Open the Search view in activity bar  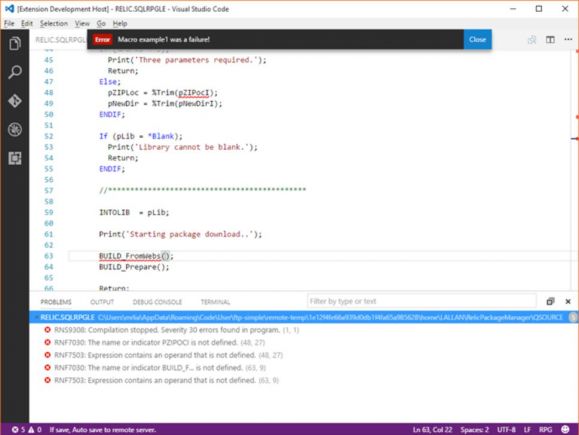tap(15, 72)
